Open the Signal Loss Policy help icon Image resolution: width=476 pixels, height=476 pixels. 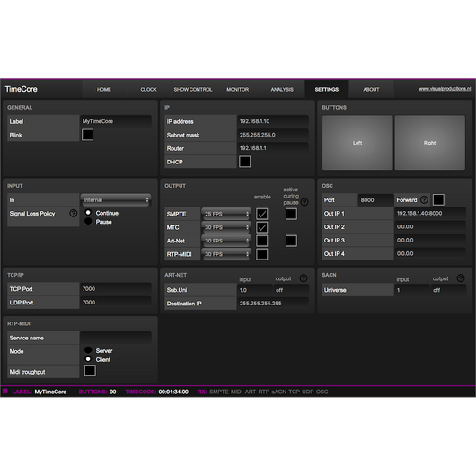(x=73, y=213)
